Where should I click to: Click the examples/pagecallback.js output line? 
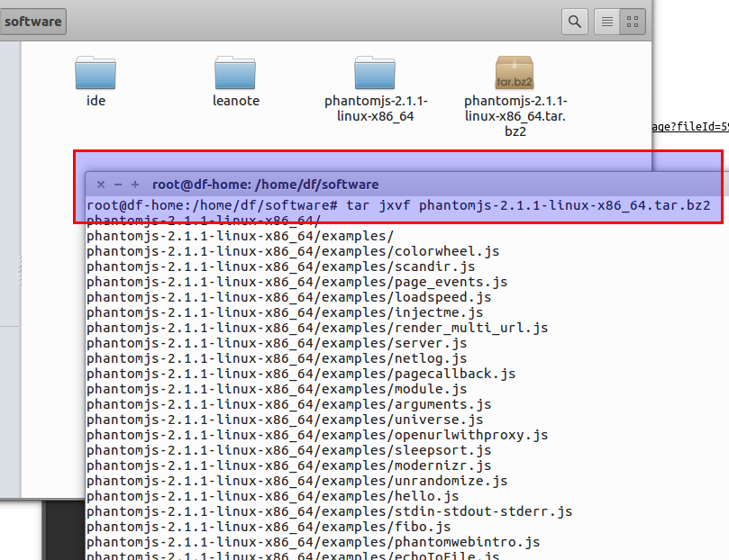(x=301, y=374)
